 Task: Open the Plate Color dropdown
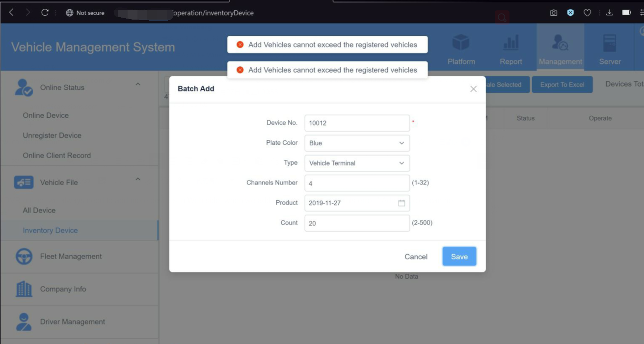pyautogui.click(x=357, y=143)
